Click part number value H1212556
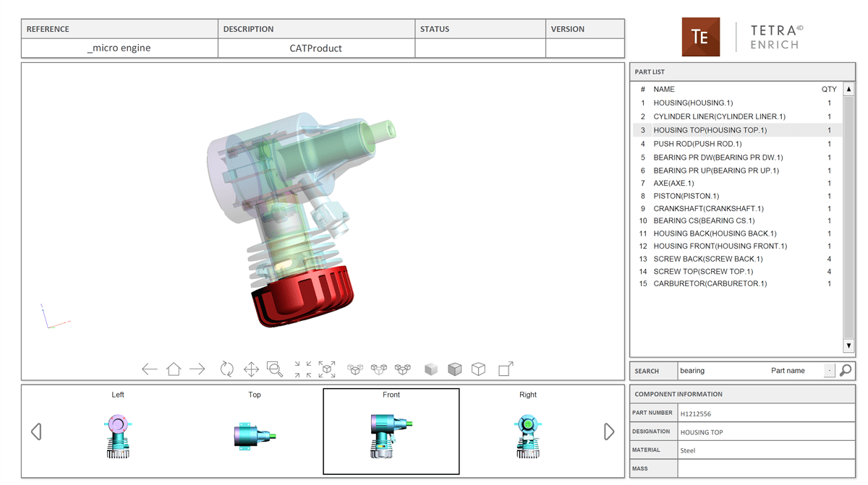 pyautogui.click(x=695, y=414)
